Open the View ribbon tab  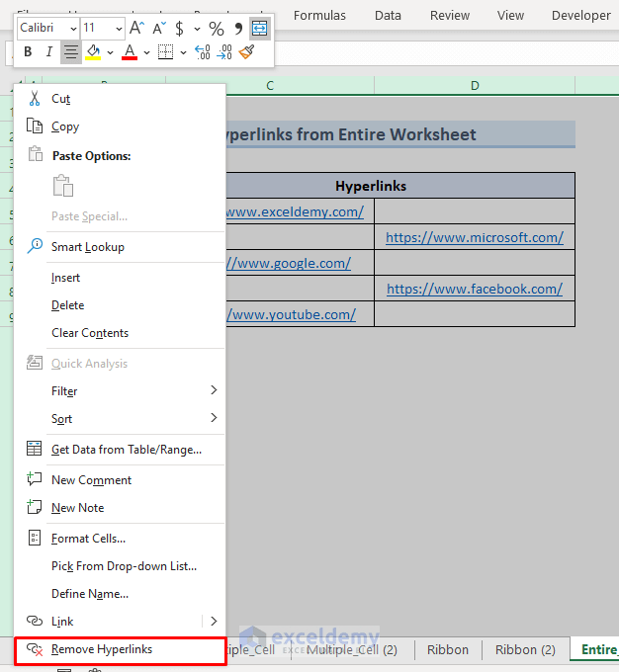pos(510,16)
